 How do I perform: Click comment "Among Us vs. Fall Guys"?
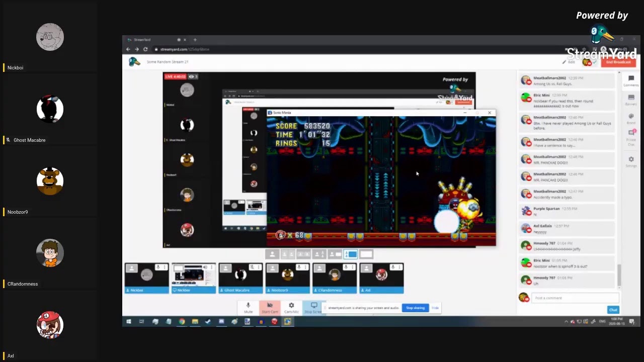pyautogui.click(x=567, y=80)
